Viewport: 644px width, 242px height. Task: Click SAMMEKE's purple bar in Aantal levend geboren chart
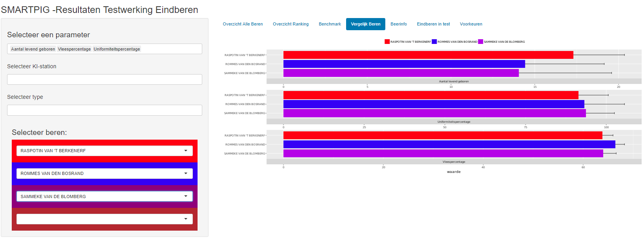[401, 73]
